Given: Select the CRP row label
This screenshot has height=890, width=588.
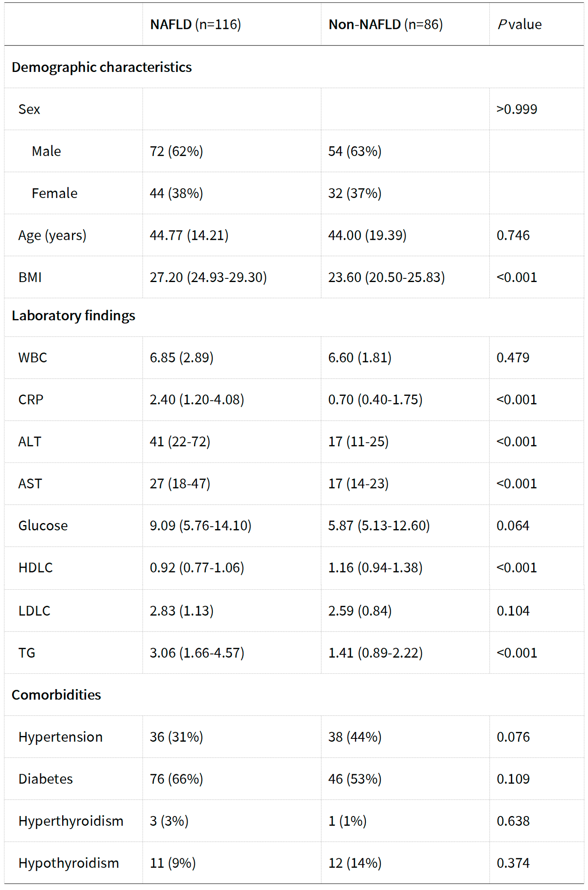Looking at the screenshot, I should pyautogui.click(x=31, y=399).
